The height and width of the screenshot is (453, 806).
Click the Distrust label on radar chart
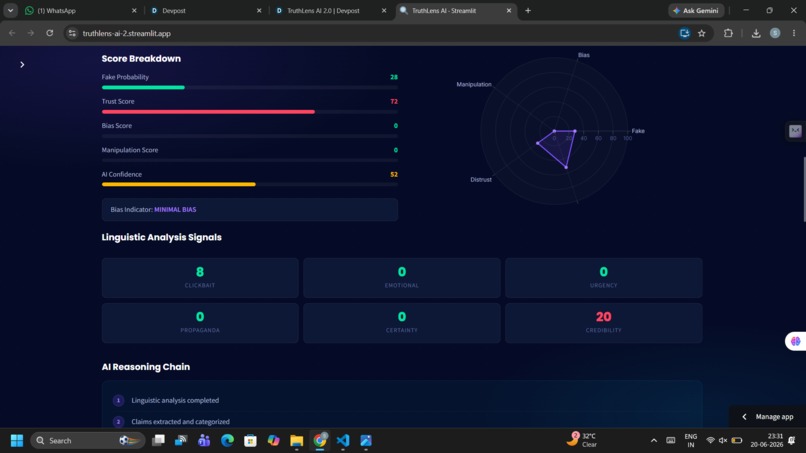[481, 179]
